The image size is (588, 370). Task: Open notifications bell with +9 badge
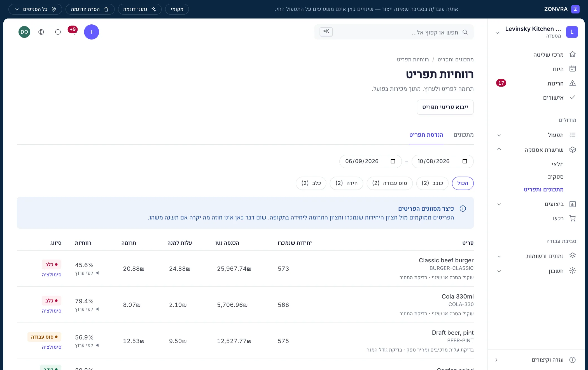[x=74, y=31]
